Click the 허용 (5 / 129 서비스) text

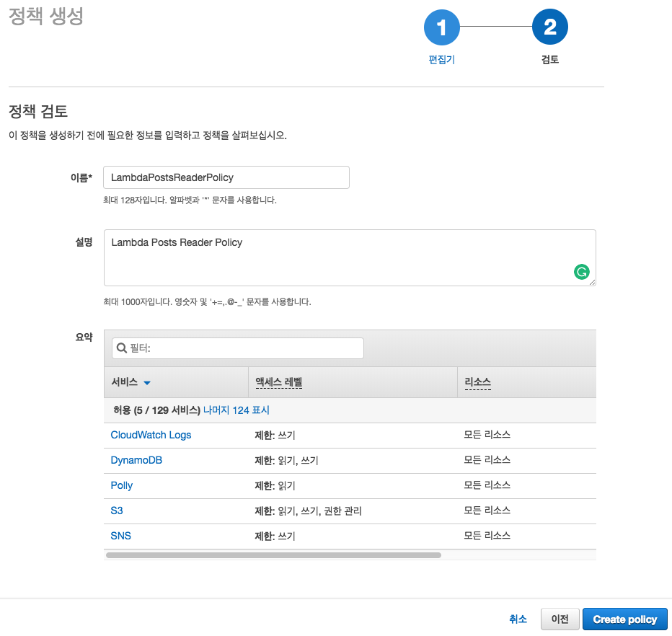tap(157, 410)
